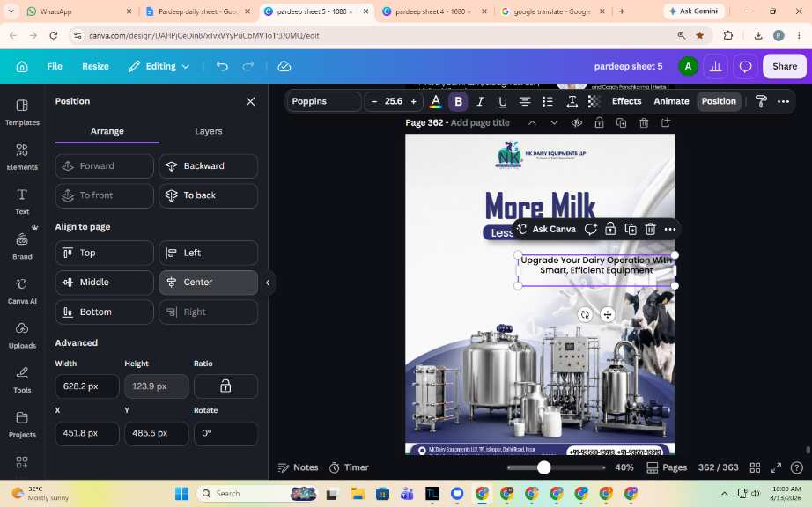Expand the Editing mode dropdown
Image resolution: width=812 pixels, height=507 pixels.
coord(159,66)
